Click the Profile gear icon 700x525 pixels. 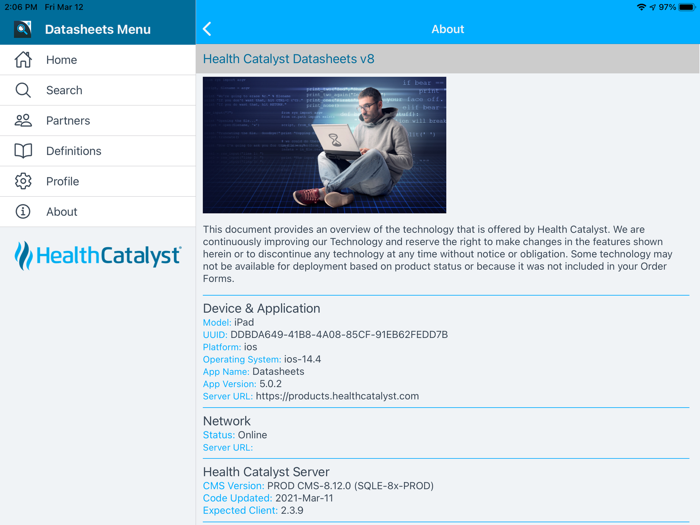(23, 181)
